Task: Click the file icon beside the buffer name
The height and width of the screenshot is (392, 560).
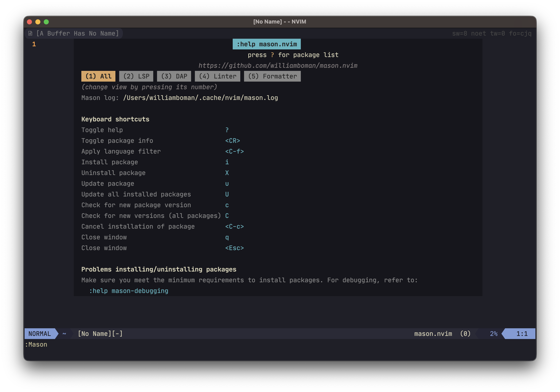Action: point(30,33)
